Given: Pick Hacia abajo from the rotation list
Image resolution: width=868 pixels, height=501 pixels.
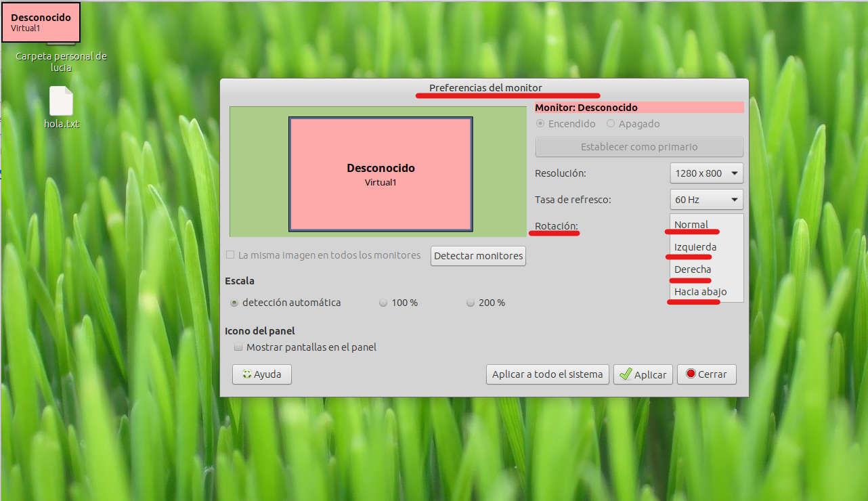Looking at the screenshot, I should (700, 292).
